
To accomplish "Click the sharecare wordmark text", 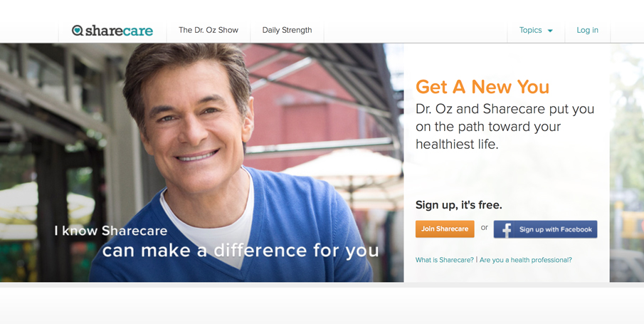I will (x=120, y=31).
